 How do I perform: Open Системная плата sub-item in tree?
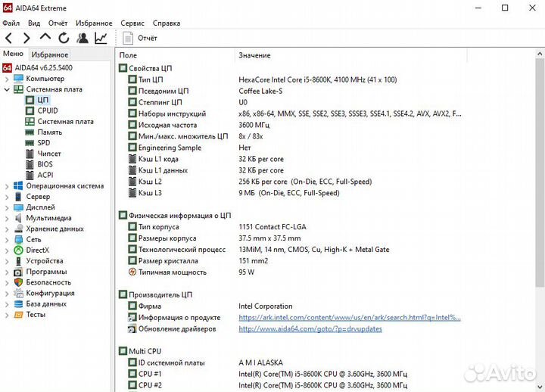pos(60,122)
